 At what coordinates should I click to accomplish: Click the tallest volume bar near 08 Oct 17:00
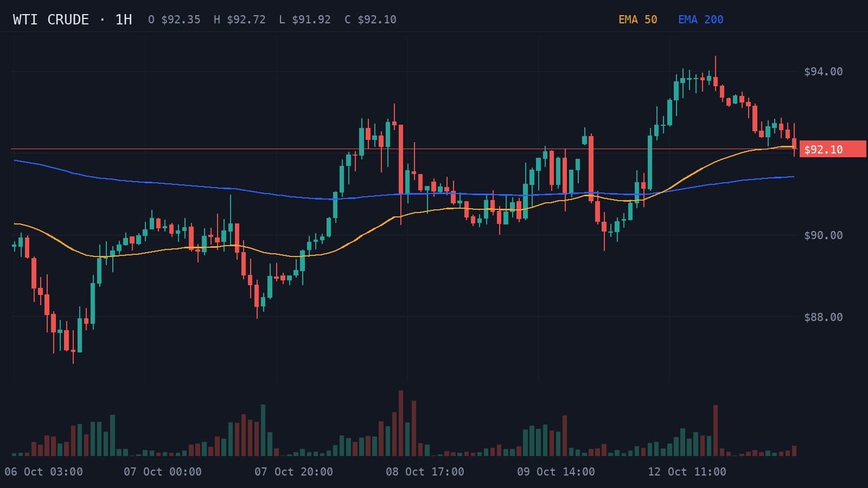point(401,423)
